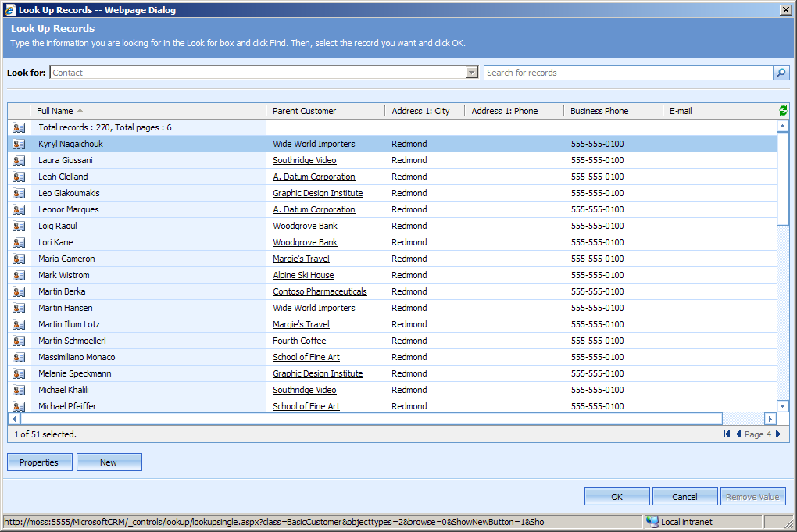Image resolution: width=797 pixels, height=532 pixels.
Task: Click contact icon for Leo Giakoumakis
Action: (x=19, y=193)
